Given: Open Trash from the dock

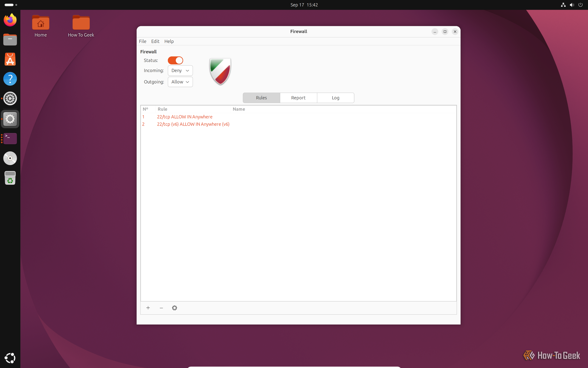Looking at the screenshot, I should [10, 178].
